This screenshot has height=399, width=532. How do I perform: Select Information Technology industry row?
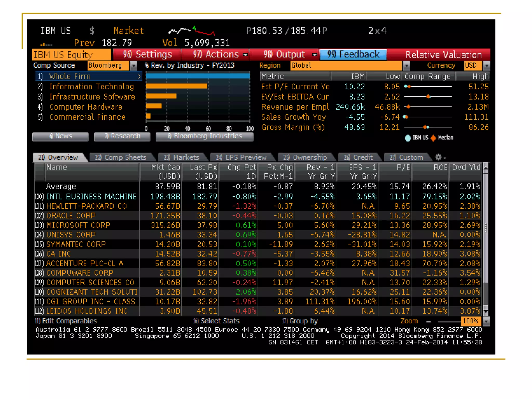click(x=91, y=87)
